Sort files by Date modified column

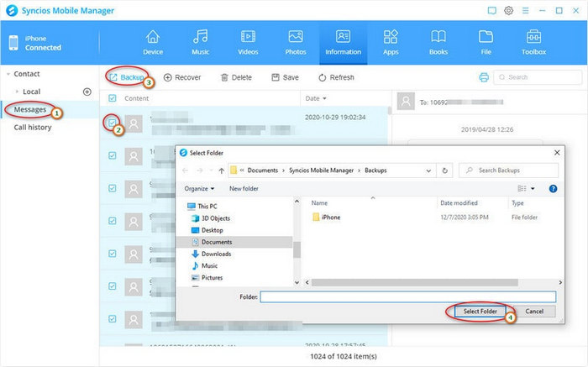pos(459,202)
